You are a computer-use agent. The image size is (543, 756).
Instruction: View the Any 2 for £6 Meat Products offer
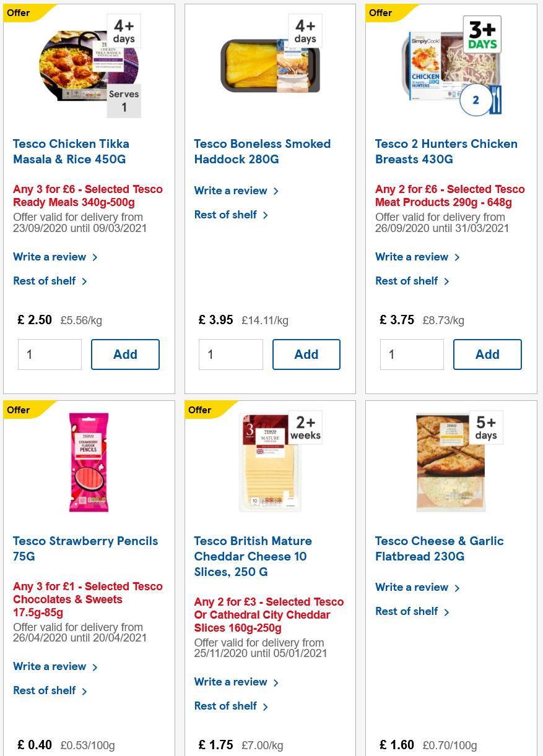pos(450,195)
